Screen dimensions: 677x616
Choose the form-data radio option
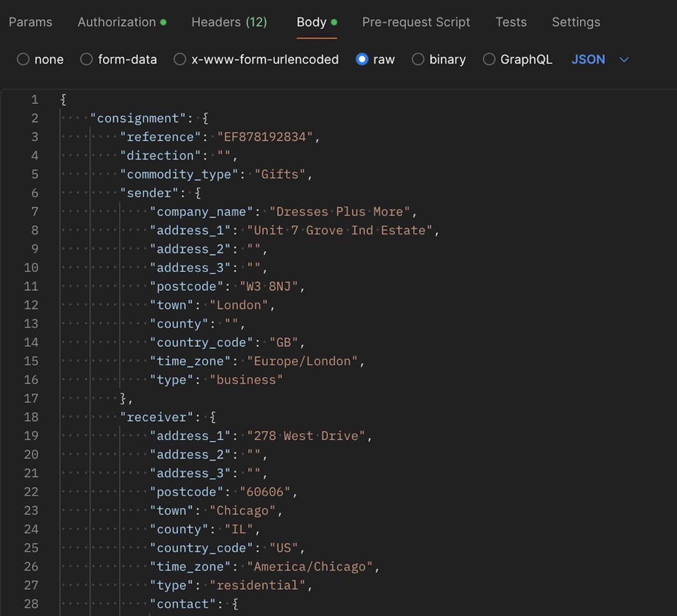pyautogui.click(x=86, y=59)
